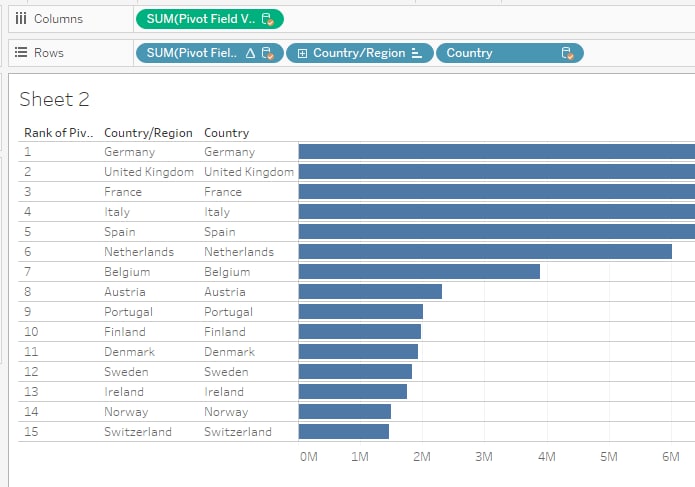Select the Italy bar

(x=496, y=211)
